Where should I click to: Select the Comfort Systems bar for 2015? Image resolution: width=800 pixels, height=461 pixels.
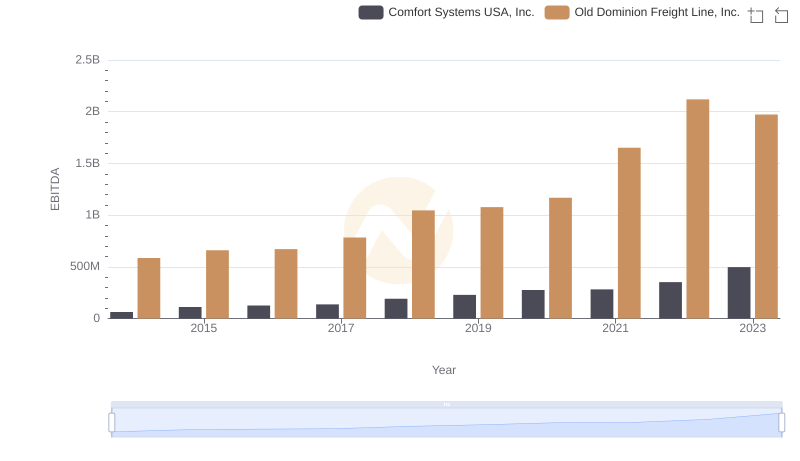[x=190, y=313]
